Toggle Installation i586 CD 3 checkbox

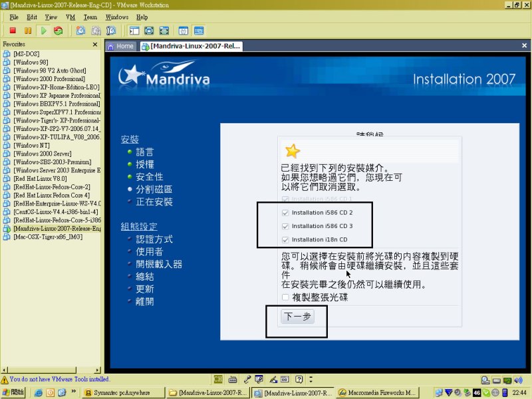click(x=285, y=226)
